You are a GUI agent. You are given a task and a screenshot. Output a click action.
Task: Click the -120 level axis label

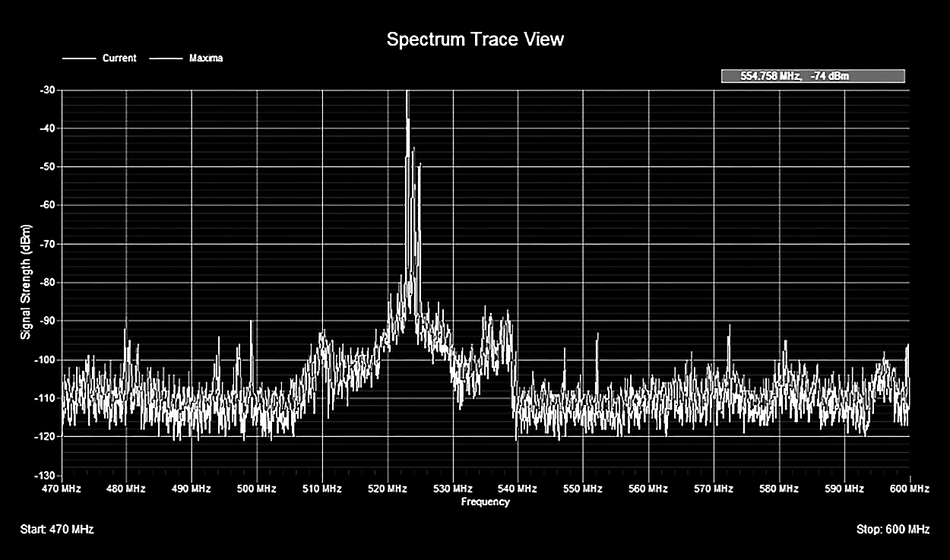(x=45, y=437)
